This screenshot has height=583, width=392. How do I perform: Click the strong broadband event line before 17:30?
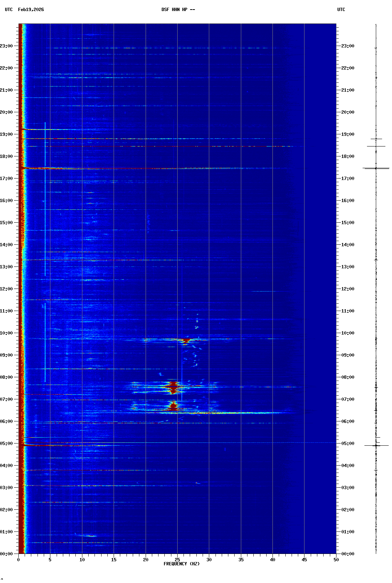click(110, 169)
